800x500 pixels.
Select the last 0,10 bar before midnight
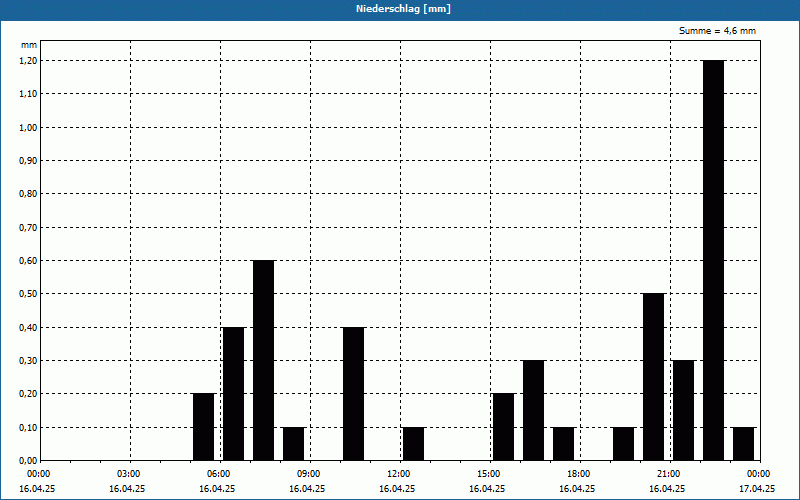(x=743, y=444)
